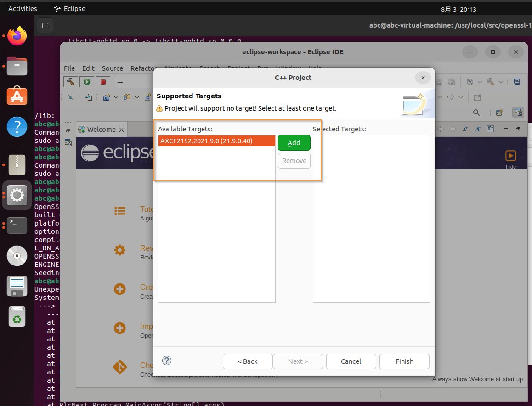Click the build configuration clock-style toolbar icon
The width and height of the screenshot is (532, 406).
pos(470,82)
